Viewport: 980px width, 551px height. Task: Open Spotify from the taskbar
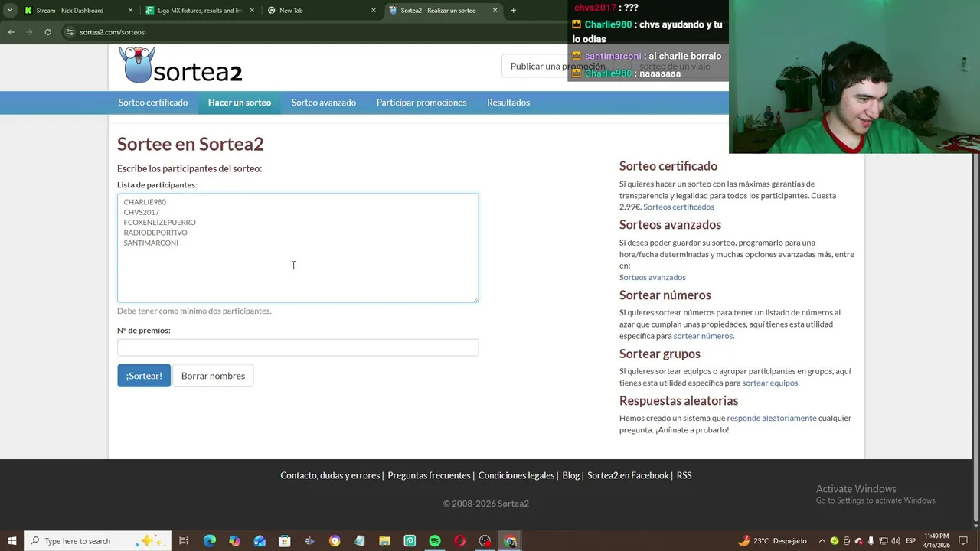pos(435,541)
